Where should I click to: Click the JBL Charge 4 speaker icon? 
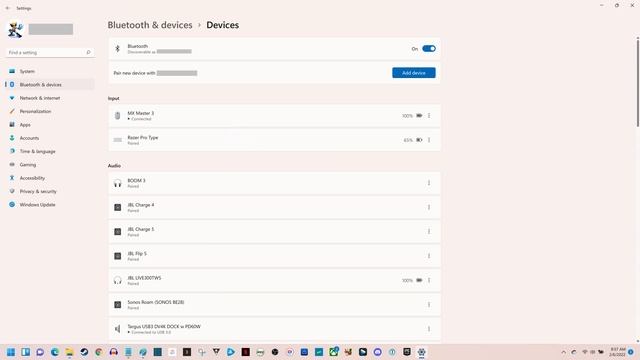[118, 207]
